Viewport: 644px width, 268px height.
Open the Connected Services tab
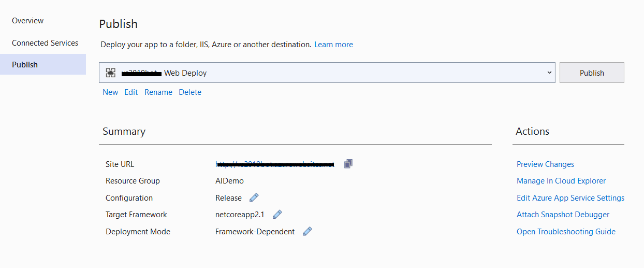[45, 43]
